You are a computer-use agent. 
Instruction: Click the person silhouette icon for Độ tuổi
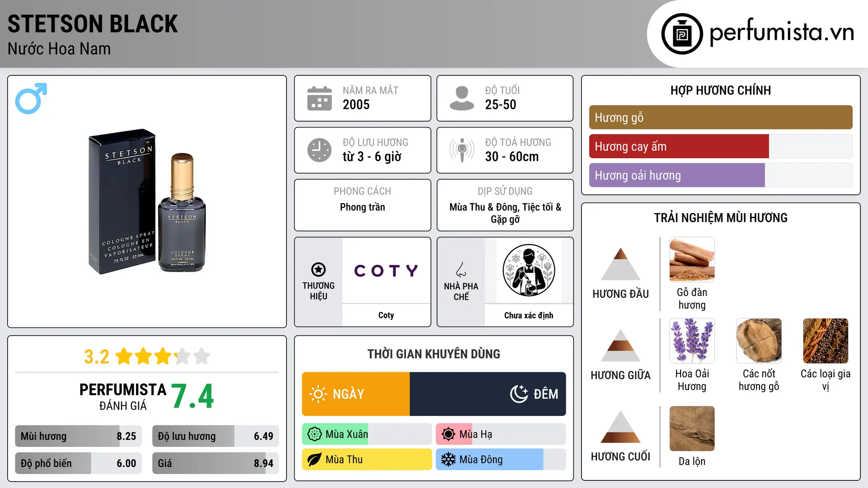tap(462, 98)
